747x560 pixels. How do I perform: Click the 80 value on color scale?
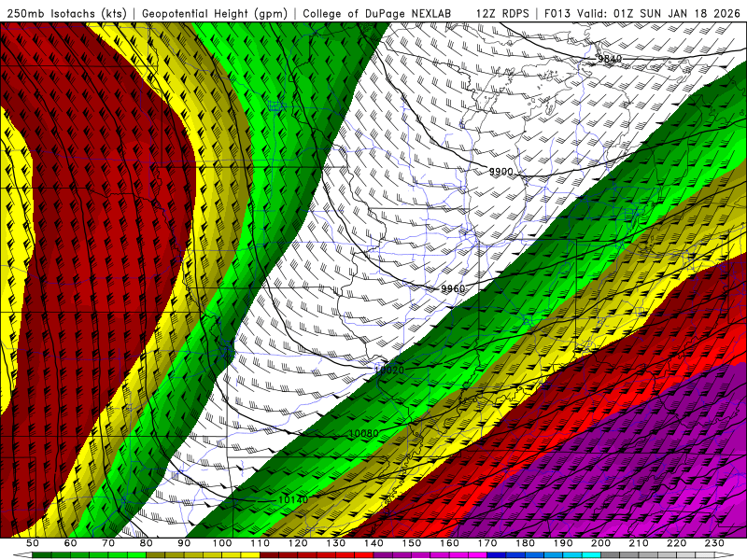(x=146, y=543)
